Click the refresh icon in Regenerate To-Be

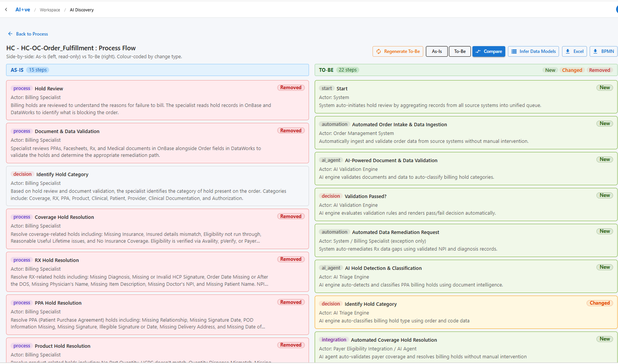379,51
